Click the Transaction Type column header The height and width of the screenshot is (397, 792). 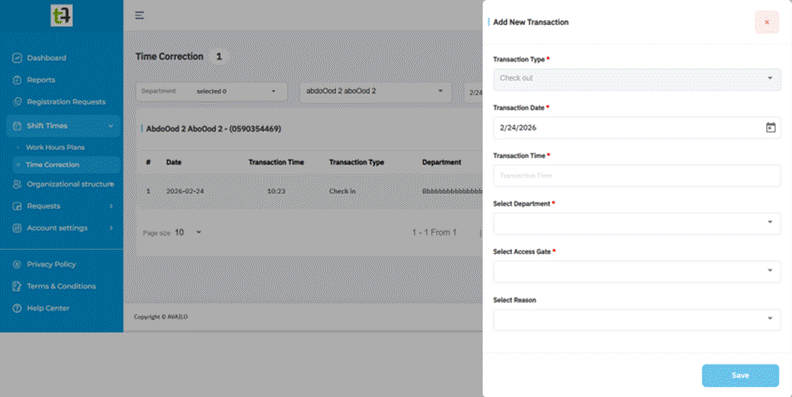tap(357, 162)
